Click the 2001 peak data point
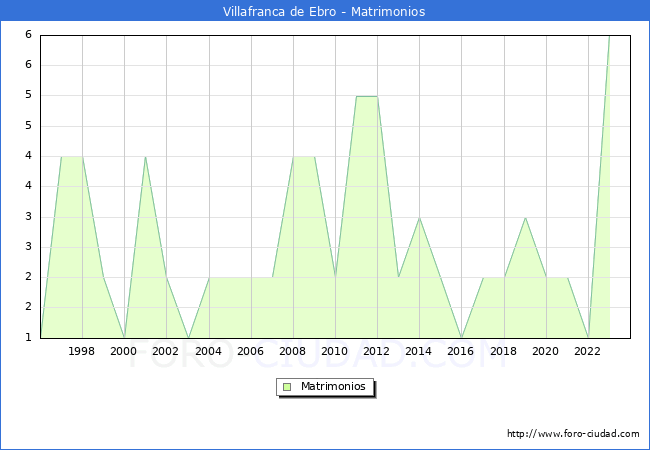The height and width of the screenshot is (450, 650). [145, 157]
